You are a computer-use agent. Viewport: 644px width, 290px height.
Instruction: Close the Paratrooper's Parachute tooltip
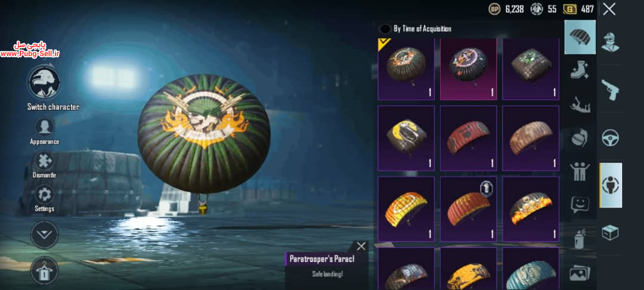361,246
